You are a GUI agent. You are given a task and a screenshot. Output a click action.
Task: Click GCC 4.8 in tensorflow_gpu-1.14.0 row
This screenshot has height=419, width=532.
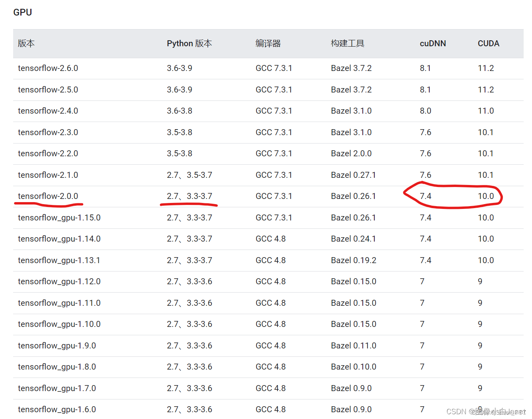click(271, 239)
